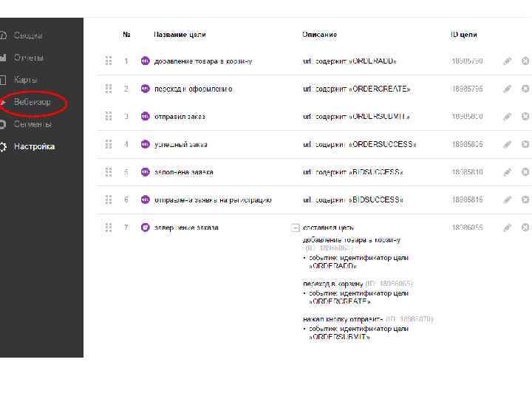Click drag handle of goal row 1
532x399 pixels.
point(109,61)
